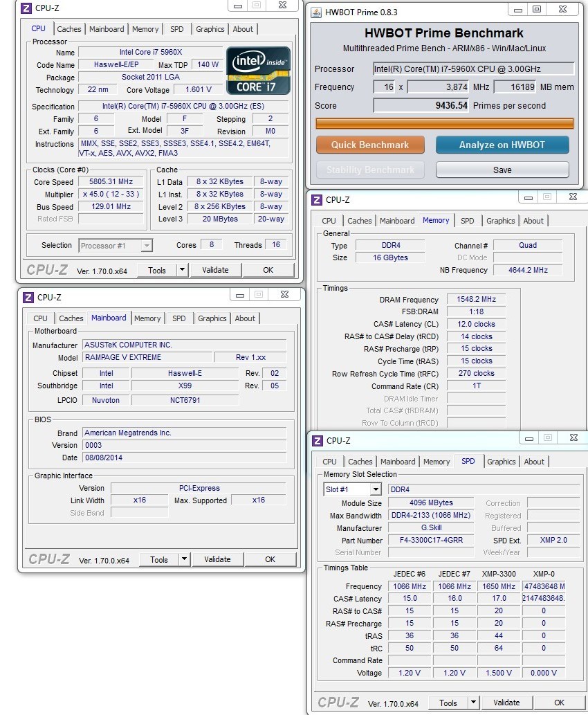Click the 3,874 MHz frequency field
588x715 pixels.
438,87
